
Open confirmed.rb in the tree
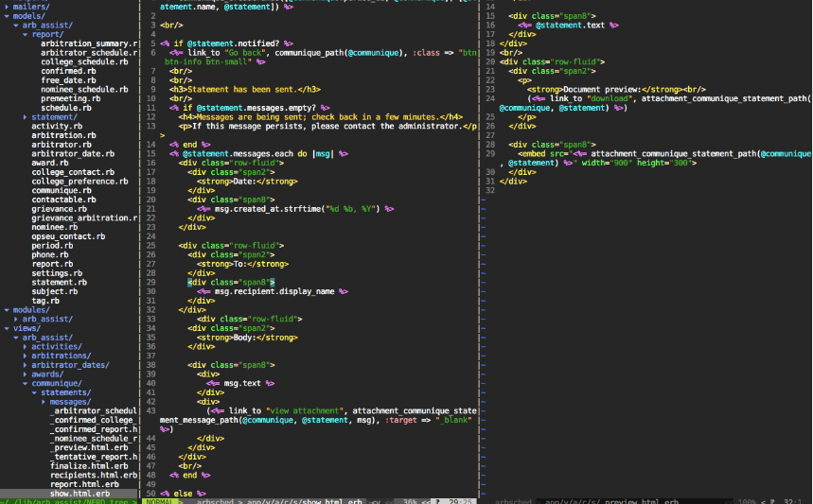tap(68, 71)
